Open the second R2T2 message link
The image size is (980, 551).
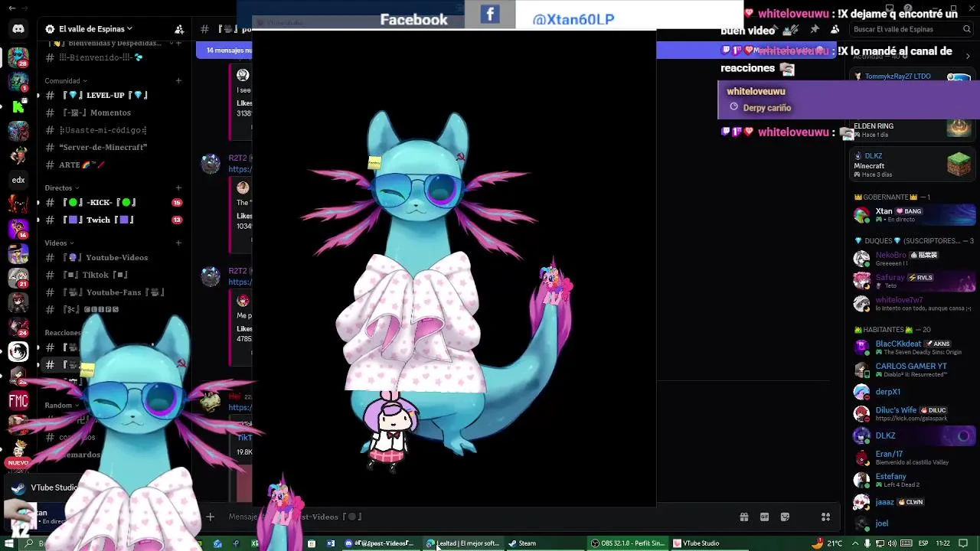240,282
